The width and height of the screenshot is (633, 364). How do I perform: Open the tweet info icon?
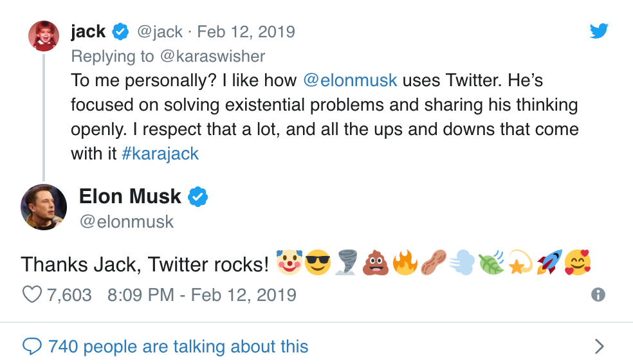point(598,295)
